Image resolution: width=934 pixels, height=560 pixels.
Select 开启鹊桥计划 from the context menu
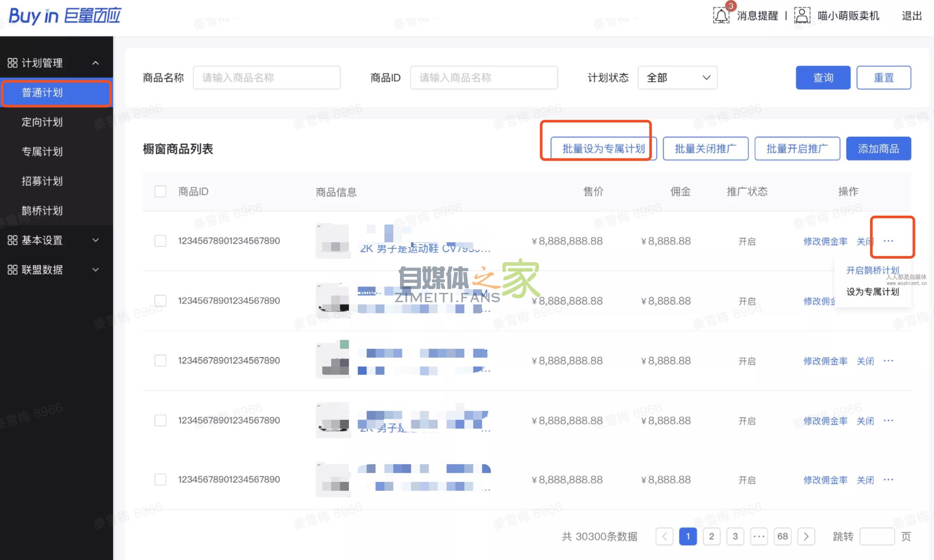[872, 270]
